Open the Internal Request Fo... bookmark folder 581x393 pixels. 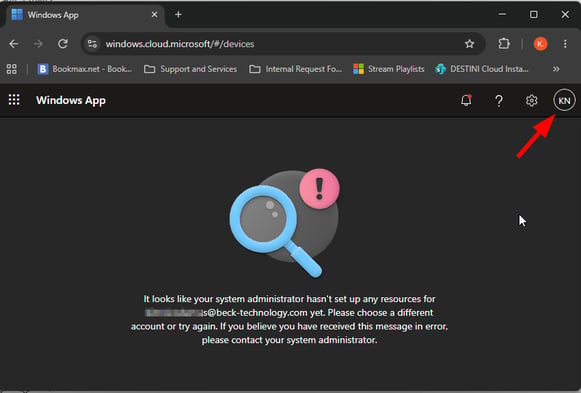tap(295, 69)
